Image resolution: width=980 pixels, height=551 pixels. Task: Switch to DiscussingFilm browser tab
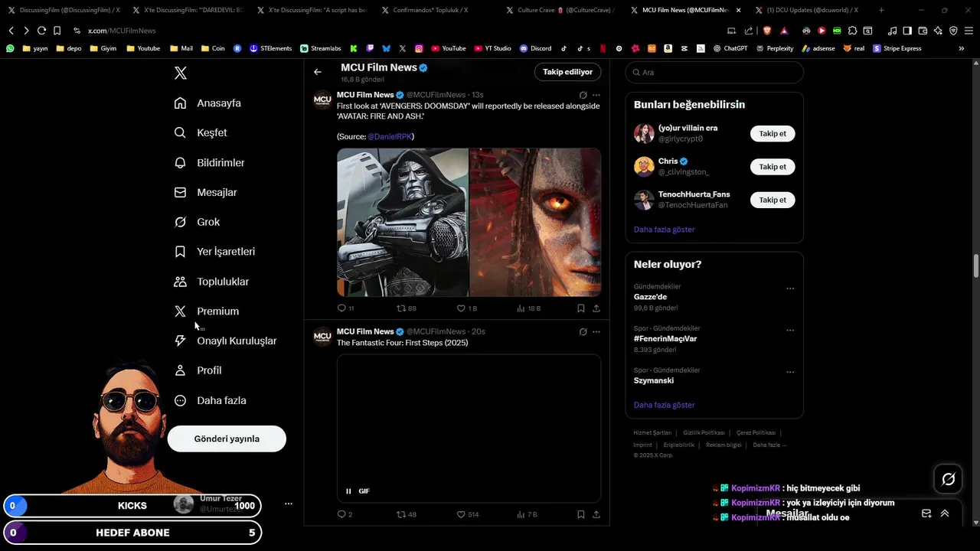[64, 10]
